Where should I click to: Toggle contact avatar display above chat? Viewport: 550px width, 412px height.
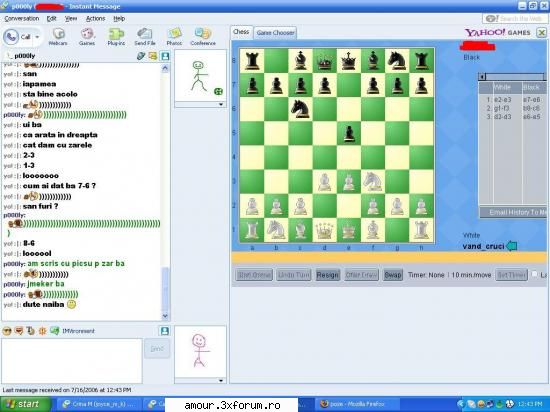[165, 56]
